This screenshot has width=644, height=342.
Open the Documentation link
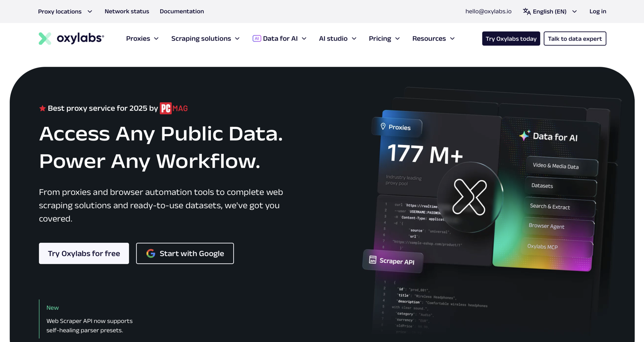click(182, 12)
